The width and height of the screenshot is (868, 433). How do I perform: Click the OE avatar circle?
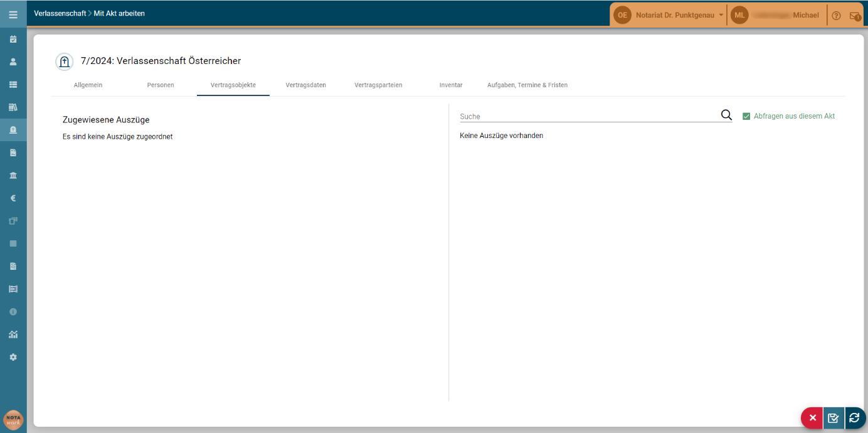coord(622,15)
